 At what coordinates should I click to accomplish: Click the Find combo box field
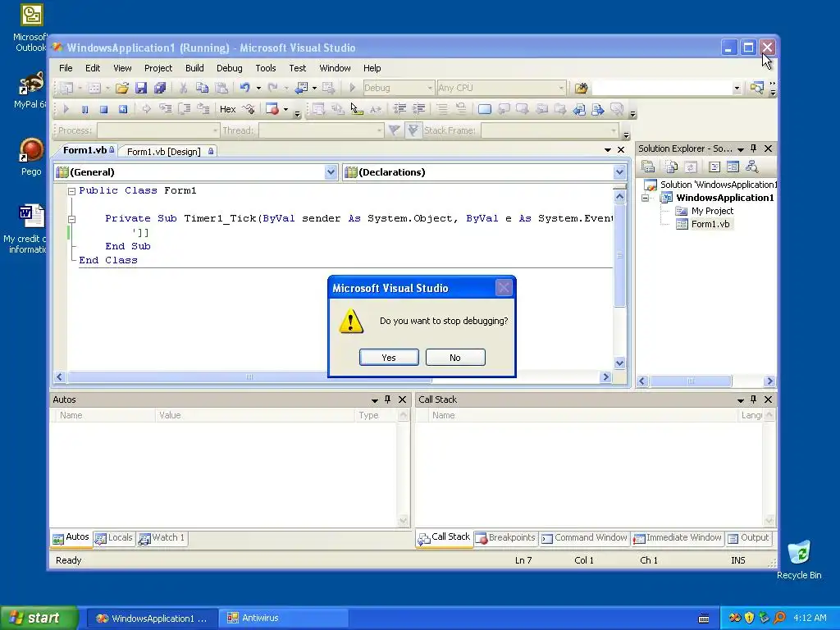coord(667,88)
